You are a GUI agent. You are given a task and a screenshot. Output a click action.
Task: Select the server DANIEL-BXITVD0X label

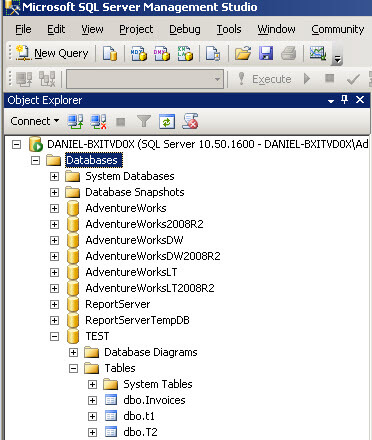coord(208,144)
